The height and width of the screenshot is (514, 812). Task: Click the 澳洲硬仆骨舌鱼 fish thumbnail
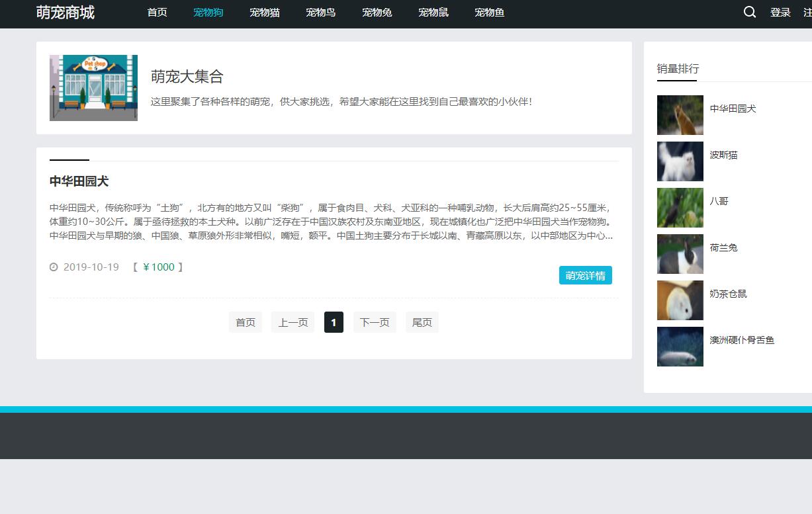[680, 347]
